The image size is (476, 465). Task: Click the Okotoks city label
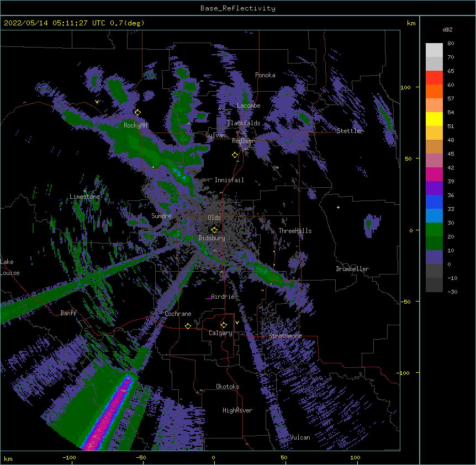click(x=228, y=387)
